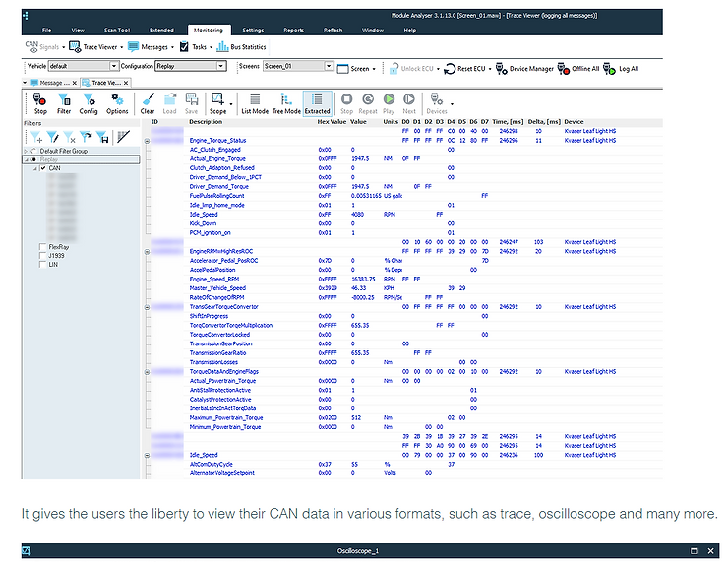Open the Reflash menu
This screenshot has height=562, width=728.
(x=333, y=31)
